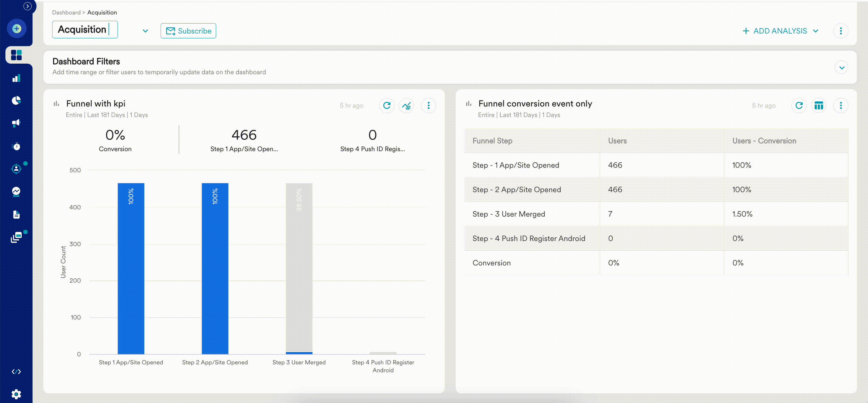Image resolution: width=868 pixels, height=403 pixels.
Task: Refresh Funnel conversion event only widget
Action: 799,106
